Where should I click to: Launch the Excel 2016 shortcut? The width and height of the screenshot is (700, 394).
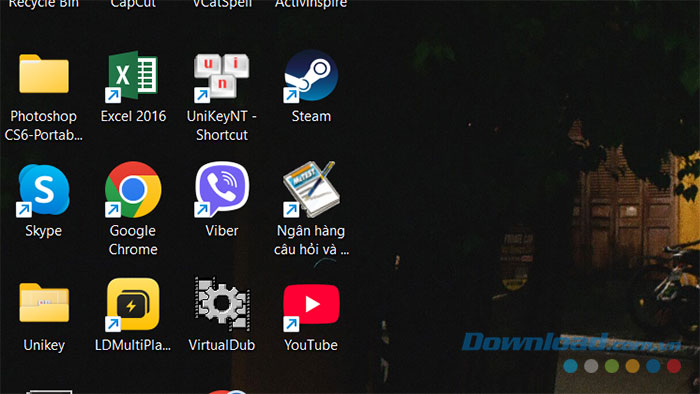(133, 76)
